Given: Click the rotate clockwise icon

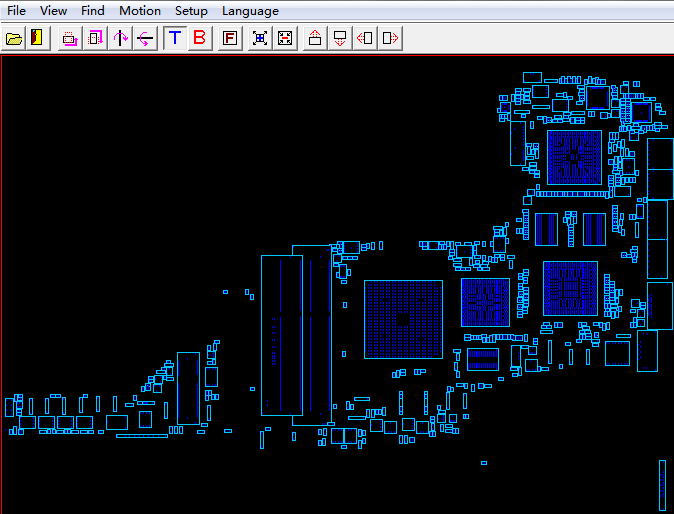Looking at the screenshot, I should [95, 38].
